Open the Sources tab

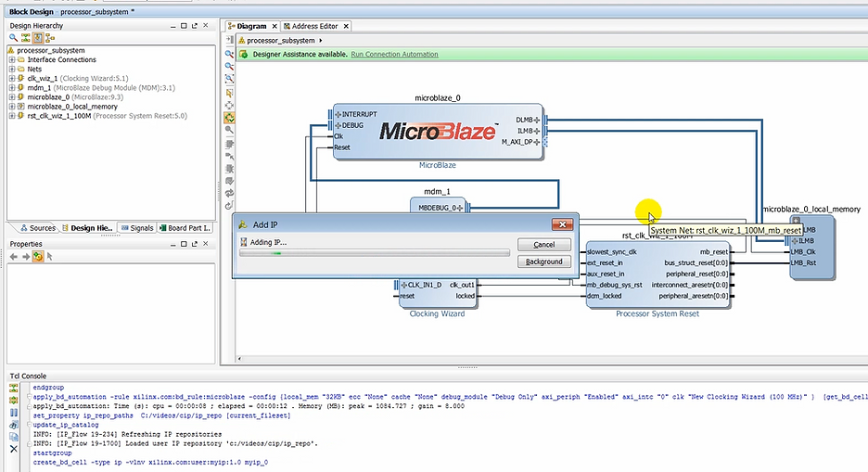tap(37, 228)
